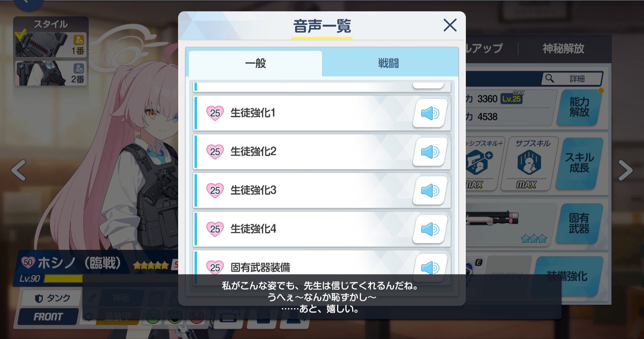Go to next student arrow
644x339 pixels.
(625, 170)
